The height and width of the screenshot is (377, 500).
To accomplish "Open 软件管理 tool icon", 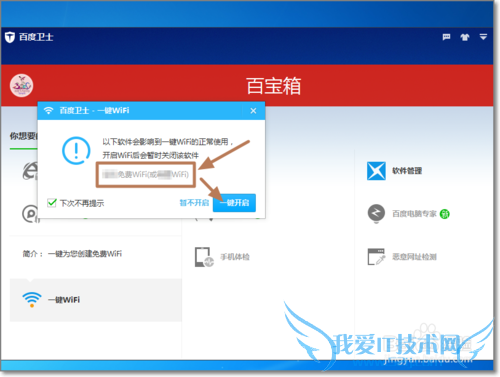I will [376, 171].
